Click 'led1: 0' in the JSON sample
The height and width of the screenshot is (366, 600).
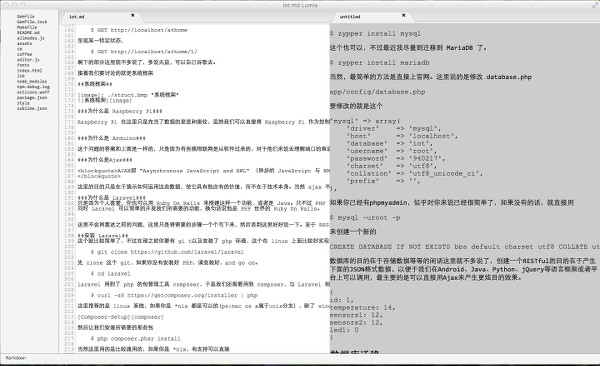pos(344,330)
